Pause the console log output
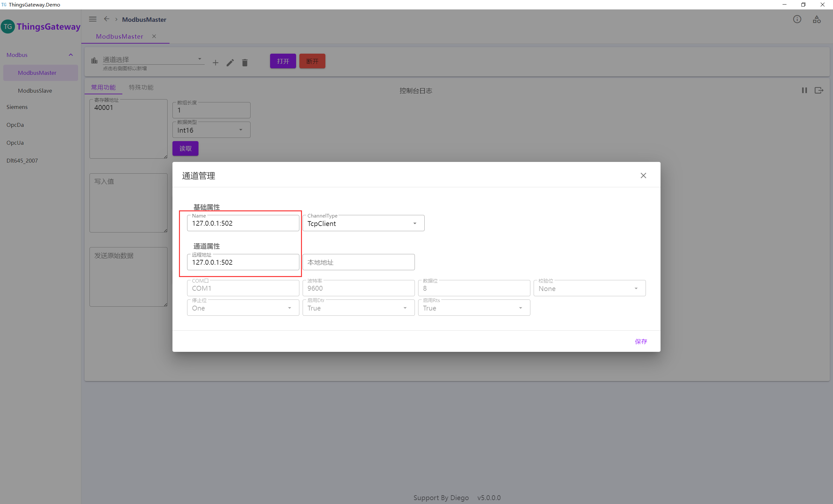 (804, 90)
